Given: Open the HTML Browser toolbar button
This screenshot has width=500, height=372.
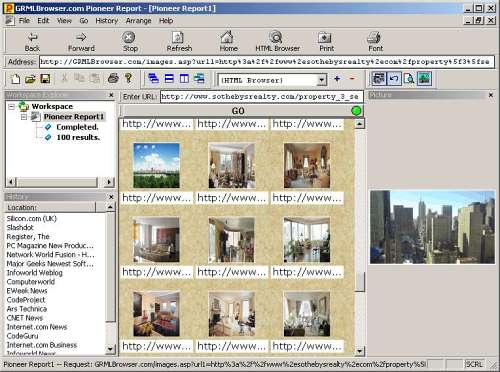Looking at the screenshot, I should pos(277,42).
